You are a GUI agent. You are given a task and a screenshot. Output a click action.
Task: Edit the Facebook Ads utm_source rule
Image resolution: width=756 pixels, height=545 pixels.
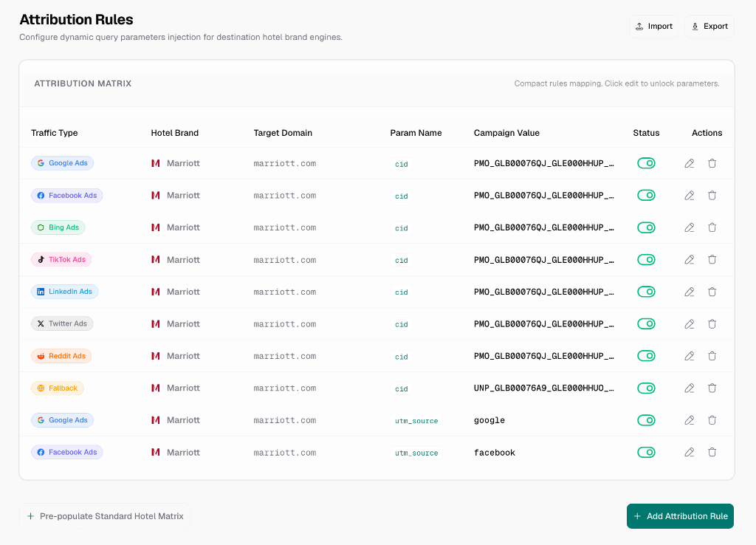[690, 453]
